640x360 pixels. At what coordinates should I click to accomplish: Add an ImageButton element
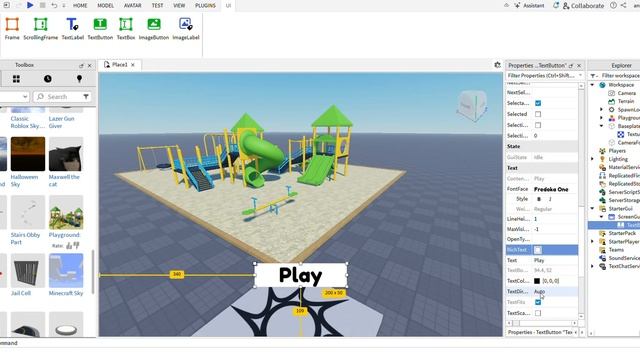(x=154, y=29)
